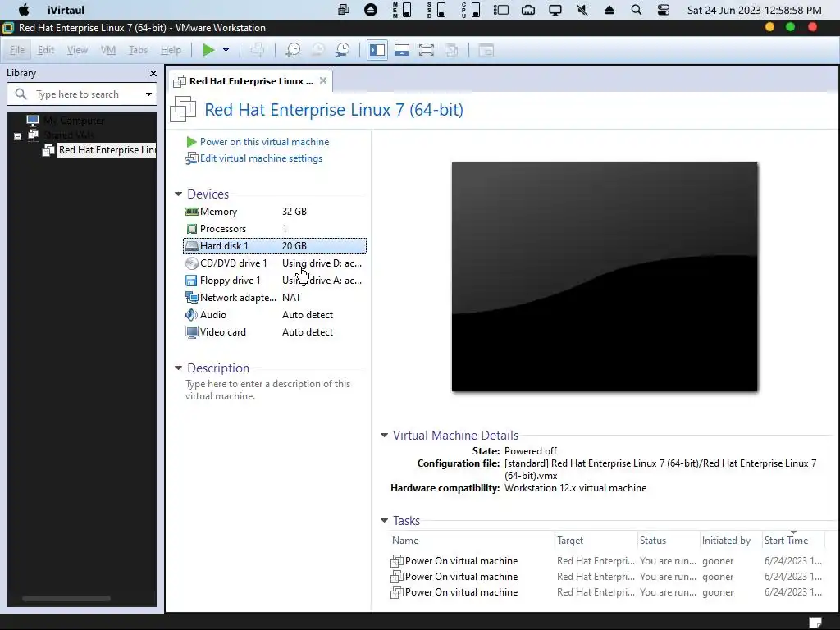
Task: Select the Hard disk 1 device row
Action: pyautogui.click(x=275, y=246)
